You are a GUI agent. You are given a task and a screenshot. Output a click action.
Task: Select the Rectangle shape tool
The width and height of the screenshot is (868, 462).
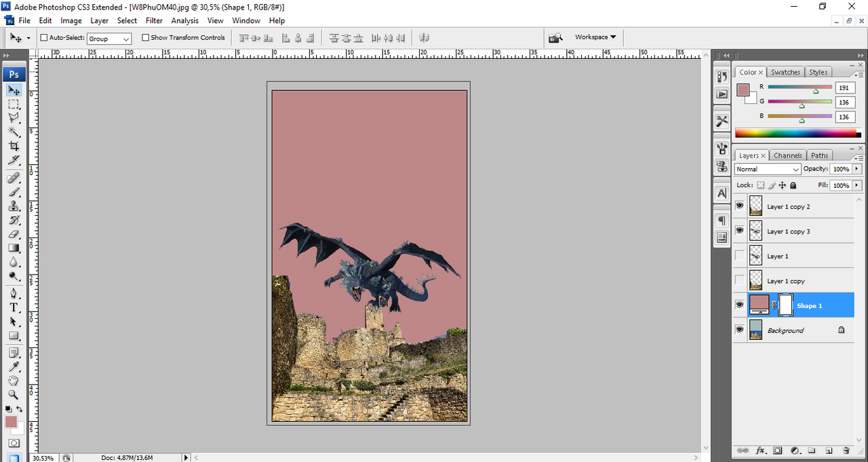14,335
